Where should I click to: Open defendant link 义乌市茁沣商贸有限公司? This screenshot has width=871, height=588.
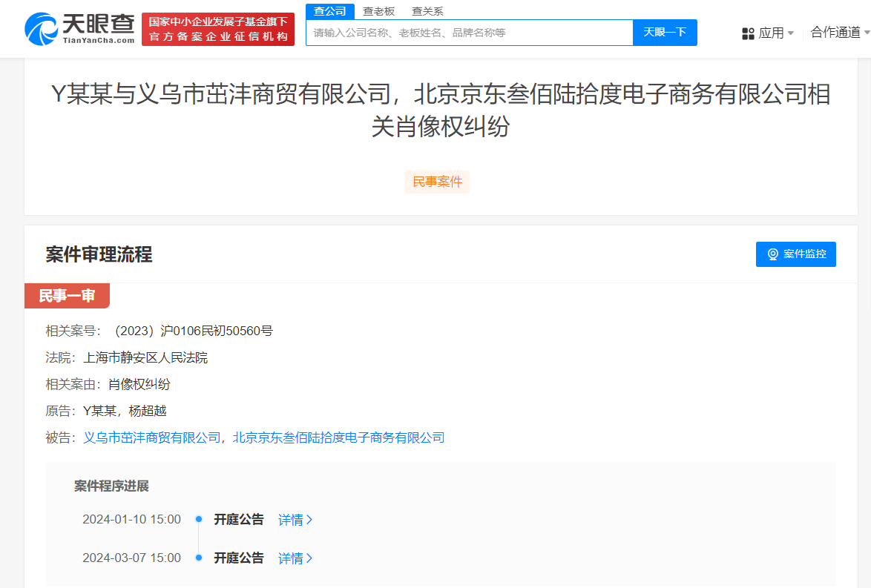[151, 437]
